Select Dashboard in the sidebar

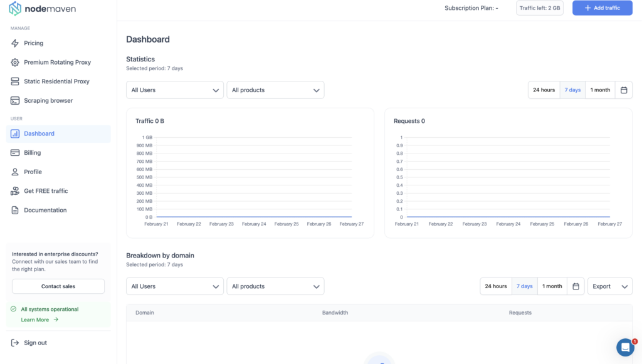[58, 133]
